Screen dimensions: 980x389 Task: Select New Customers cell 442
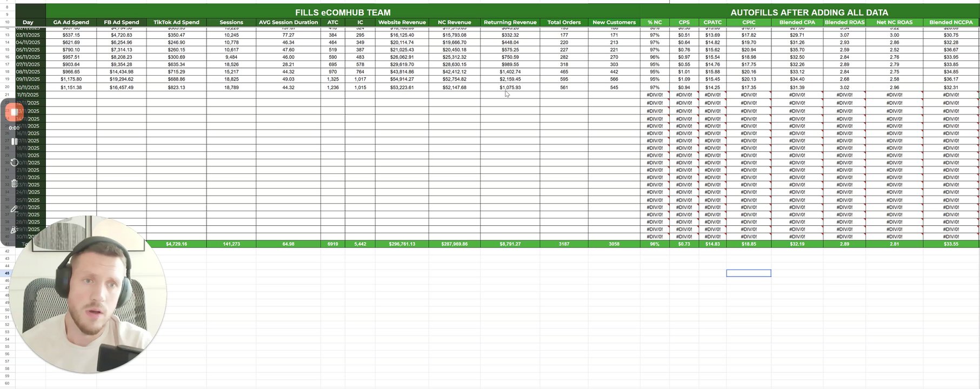coord(614,71)
